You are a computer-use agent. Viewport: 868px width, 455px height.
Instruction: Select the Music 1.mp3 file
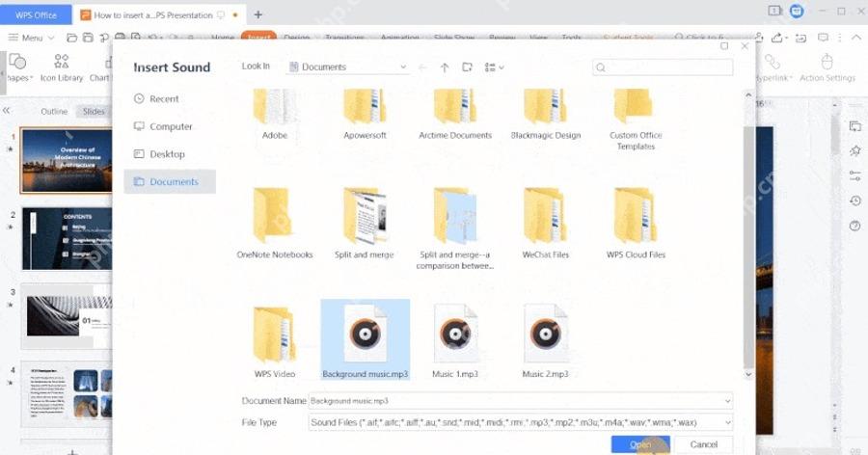[x=455, y=341]
